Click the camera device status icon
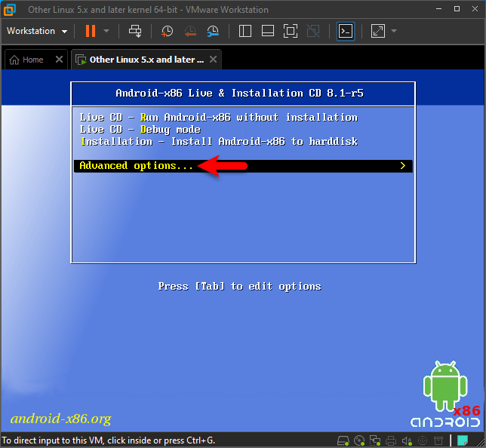 423,440
